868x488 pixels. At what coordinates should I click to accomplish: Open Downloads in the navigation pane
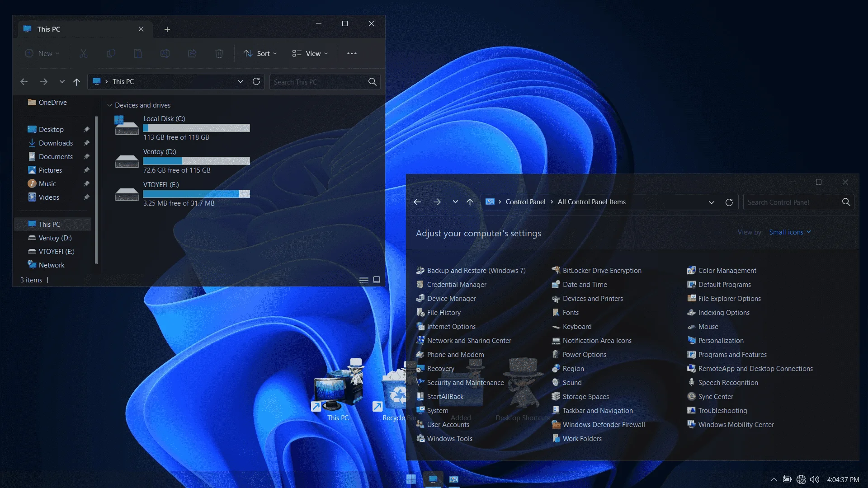[x=56, y=143]
